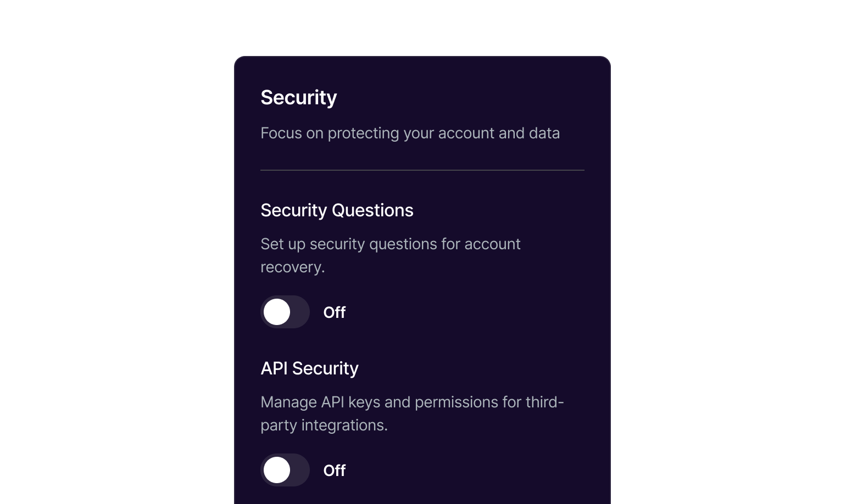Click the word "recovery." in the description
846x504 pixels.
click(292, 267)
